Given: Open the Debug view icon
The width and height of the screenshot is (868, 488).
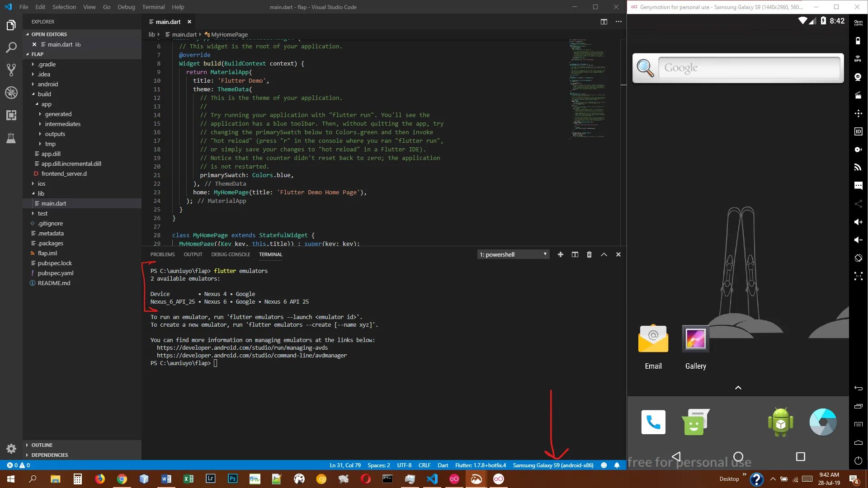Looking at the screenshot, I should tap(11, 93).
